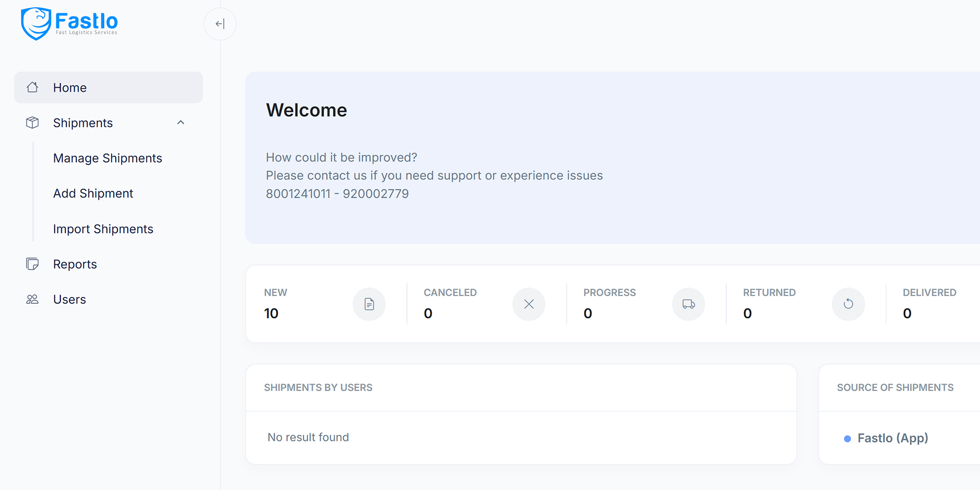The image size is (980, 490).
Task: Open the Reports section
Action: (x=75, y=264)
